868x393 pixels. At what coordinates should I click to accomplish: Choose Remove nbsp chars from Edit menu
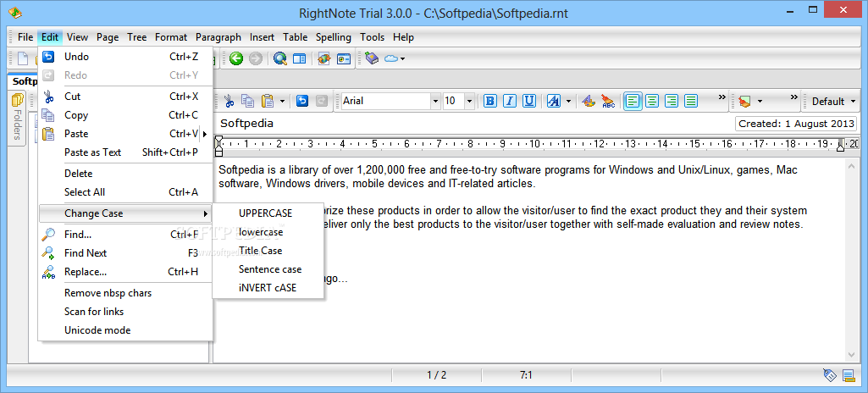(125, 293)
